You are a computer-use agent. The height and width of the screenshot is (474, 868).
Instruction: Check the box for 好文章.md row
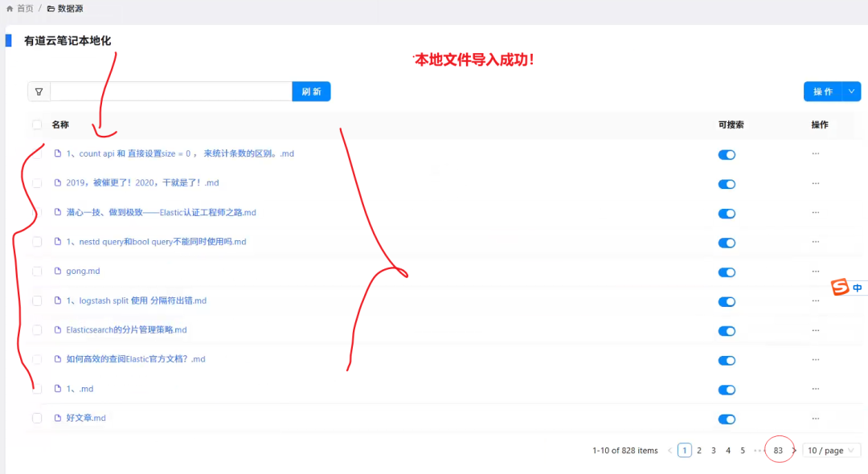[37, 418]
